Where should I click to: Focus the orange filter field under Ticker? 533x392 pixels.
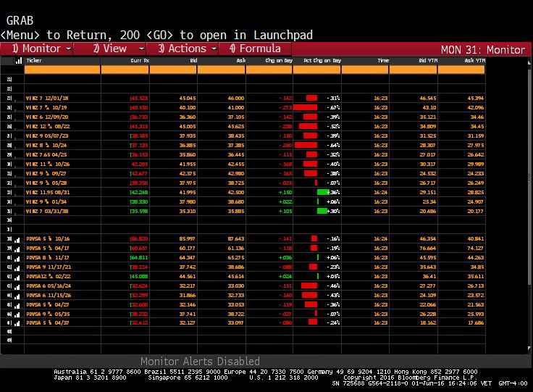(62, 70)
